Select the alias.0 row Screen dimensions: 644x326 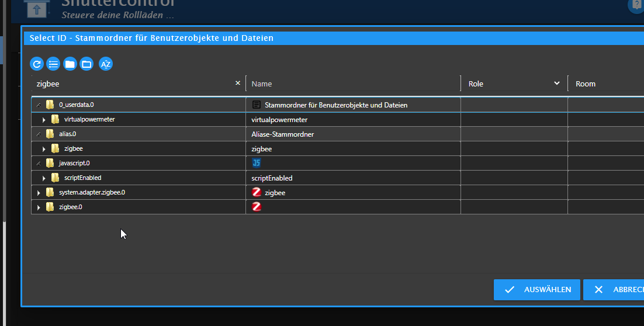[x=338, y=134]
